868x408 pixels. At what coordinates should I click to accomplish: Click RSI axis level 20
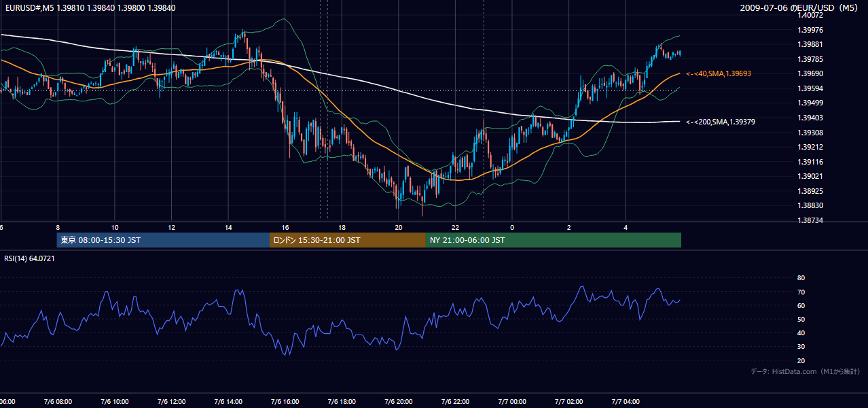pos(801,360)
